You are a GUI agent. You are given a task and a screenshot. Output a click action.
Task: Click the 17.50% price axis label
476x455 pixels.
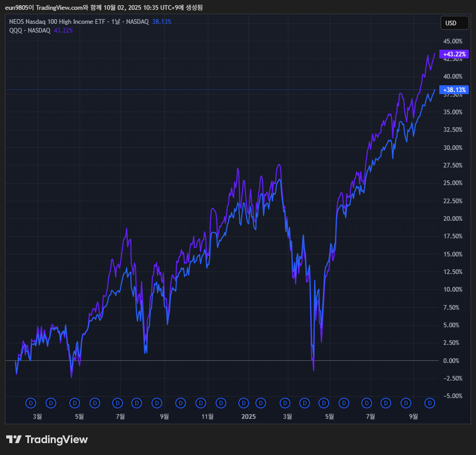click(x=453, y=236)
